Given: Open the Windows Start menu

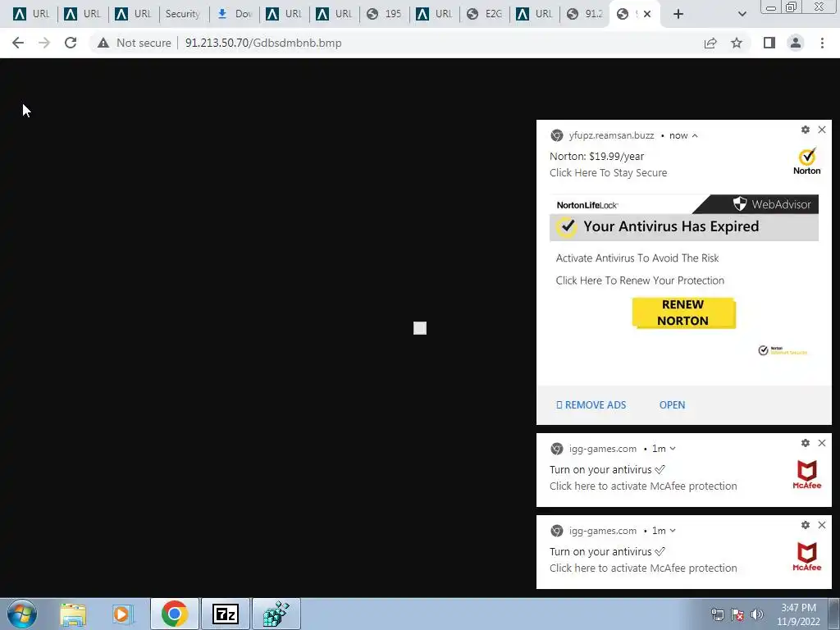Looking at the screenshot, I should pos(22,614).
